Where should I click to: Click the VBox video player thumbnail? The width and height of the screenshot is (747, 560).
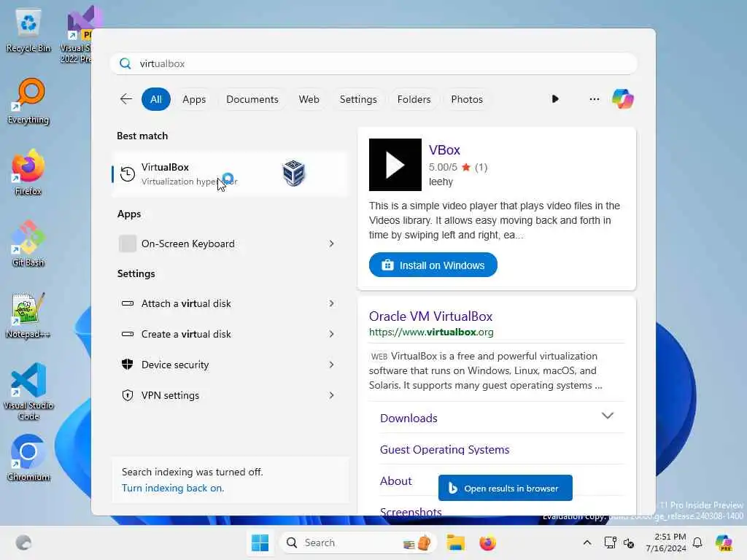tap(395, 165)
